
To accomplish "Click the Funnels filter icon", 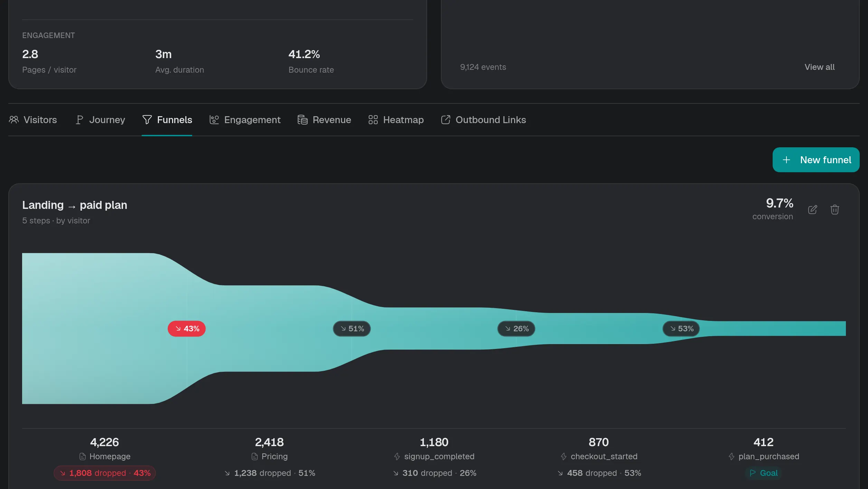I will [147, 120].
